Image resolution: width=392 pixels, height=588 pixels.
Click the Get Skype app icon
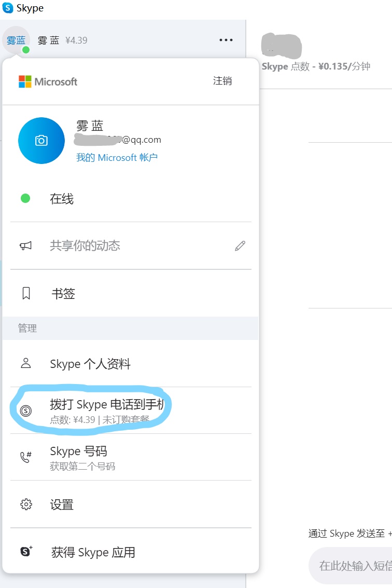tap(26, 552)
